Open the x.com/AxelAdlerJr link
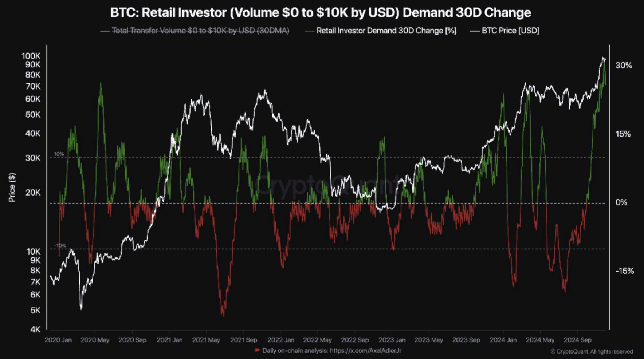The height and width of the screenshot is (359, 644). pyautogui.click(x=365, y=351)
